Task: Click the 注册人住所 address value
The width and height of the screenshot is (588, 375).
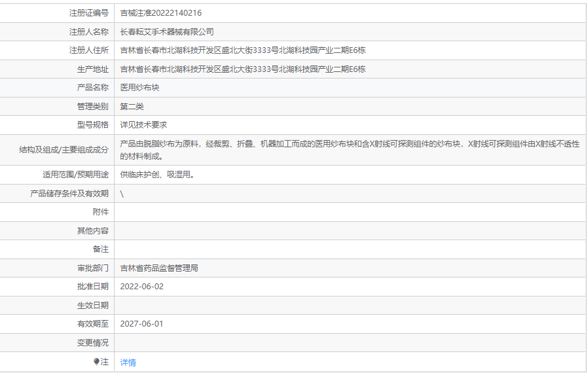Action: (243, 50)
